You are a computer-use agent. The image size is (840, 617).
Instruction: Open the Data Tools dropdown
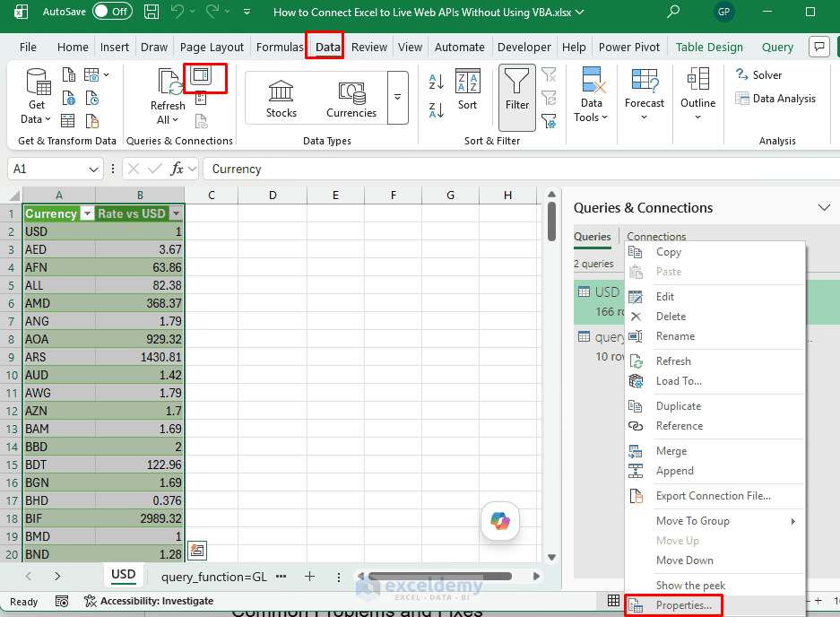tap(591, 97)
